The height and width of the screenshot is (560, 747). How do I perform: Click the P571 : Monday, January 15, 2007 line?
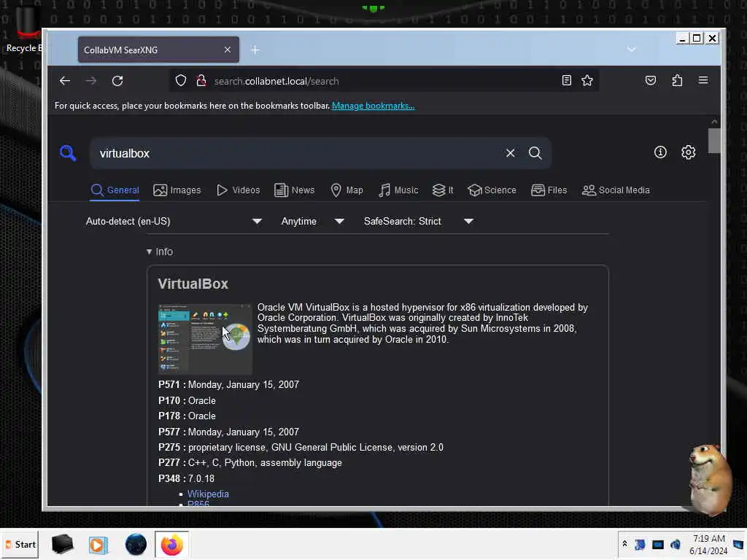click(x=228, y=385)
